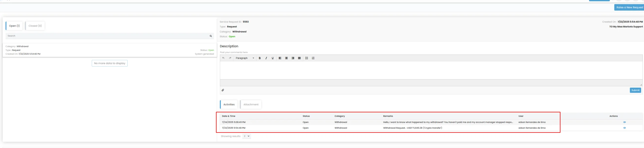This screenshot has height=148, width=644.
Task: Insert a numbered list
Action: point(313,58)
